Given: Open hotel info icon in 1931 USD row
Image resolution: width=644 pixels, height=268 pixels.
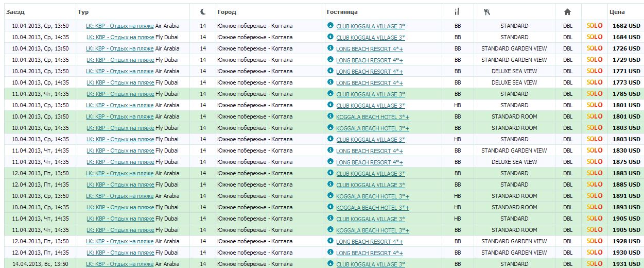Looking at the screenshot, I should pyautogui.click(x=330, y=263).
